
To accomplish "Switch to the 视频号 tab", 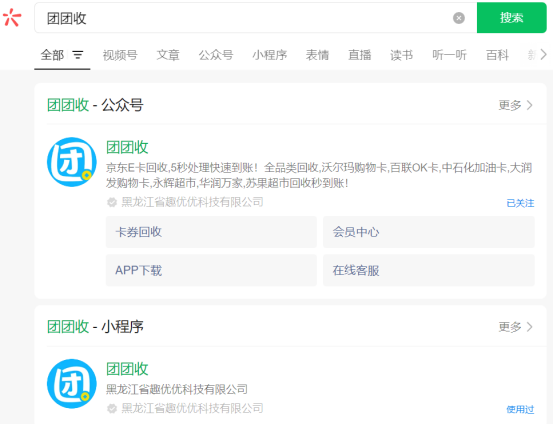I will (x=120, y=55).
